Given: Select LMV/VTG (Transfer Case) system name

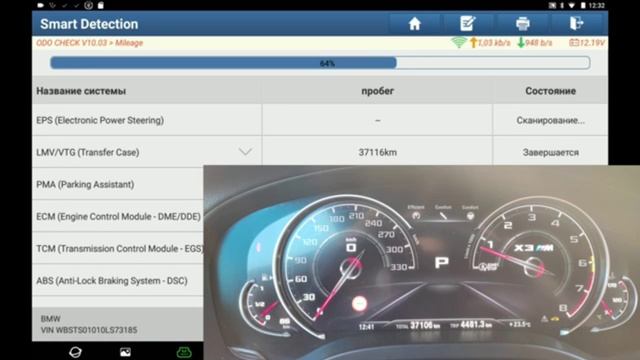Looking at the screenshot, I should 88,152.
